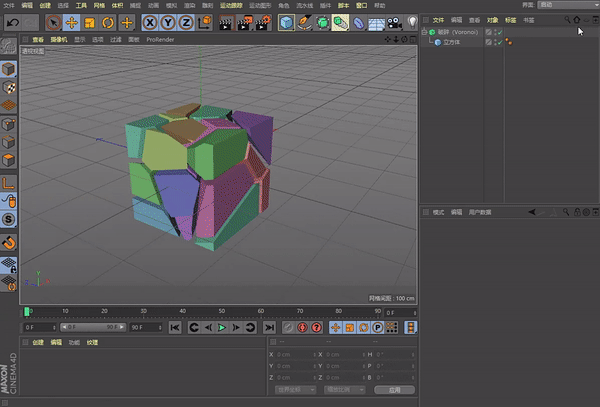Open the scale mode dropdown
600x407 pixels.
[344, 390]
